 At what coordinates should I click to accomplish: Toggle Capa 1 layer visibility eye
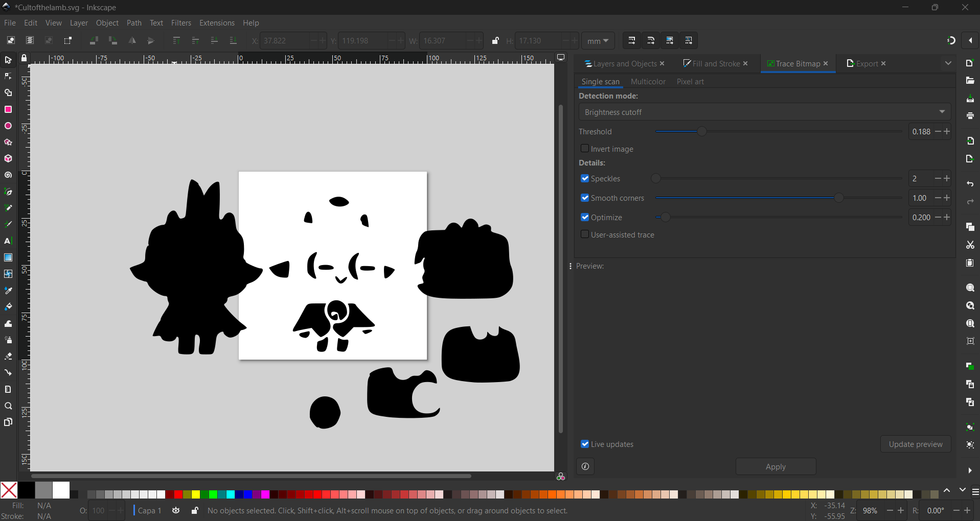(x=176, y=510)
